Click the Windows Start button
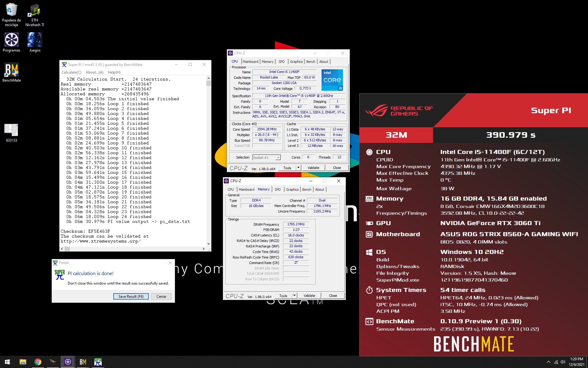 [x=7, y=362]
